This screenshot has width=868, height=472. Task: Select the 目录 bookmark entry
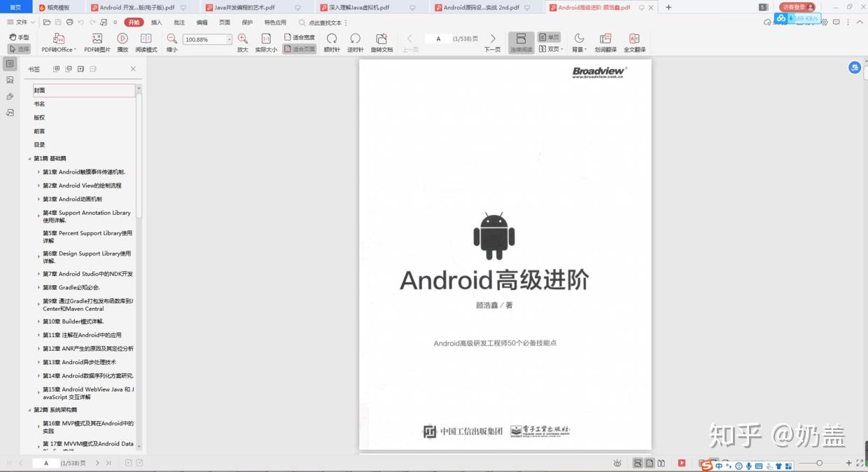pyautogui.click(x=39, y=144)
